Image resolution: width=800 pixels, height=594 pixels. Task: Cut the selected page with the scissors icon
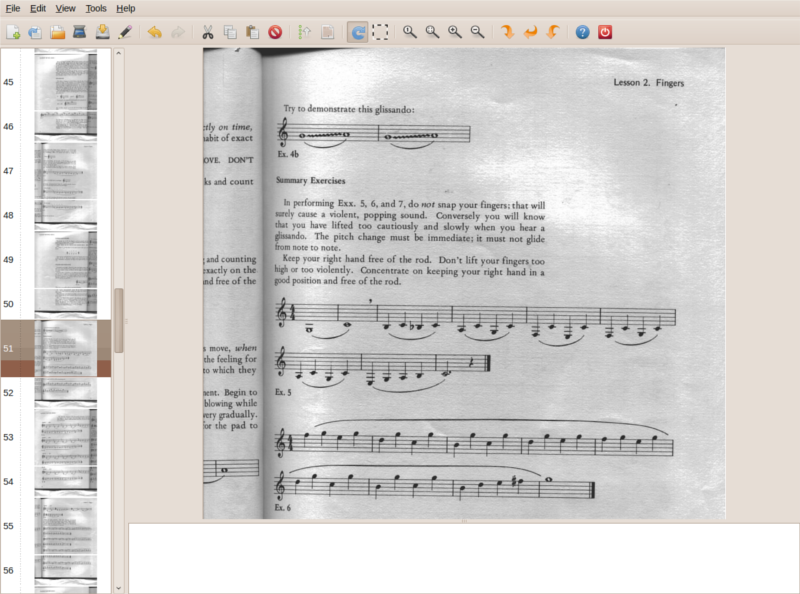[x=208, y=32]
